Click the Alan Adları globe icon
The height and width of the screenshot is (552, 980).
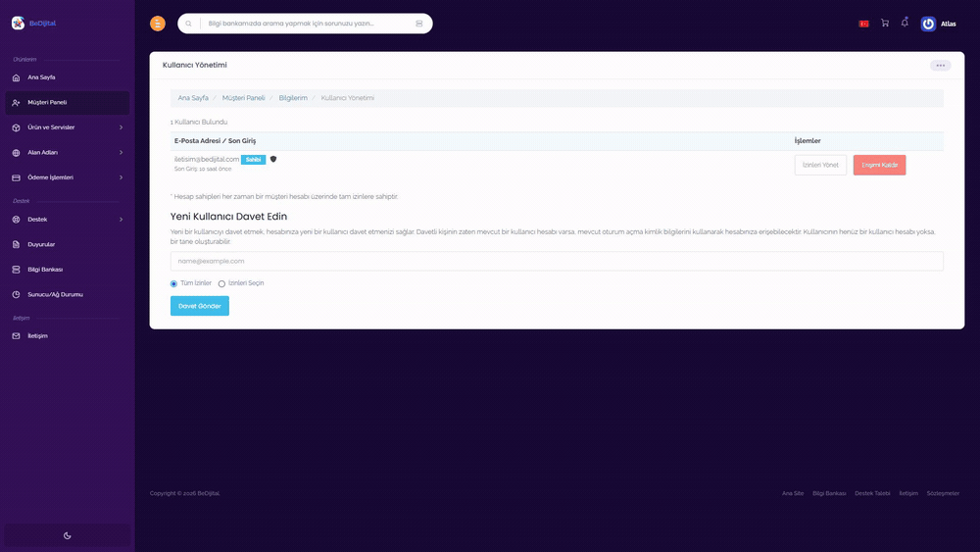(x=17, y=153)
